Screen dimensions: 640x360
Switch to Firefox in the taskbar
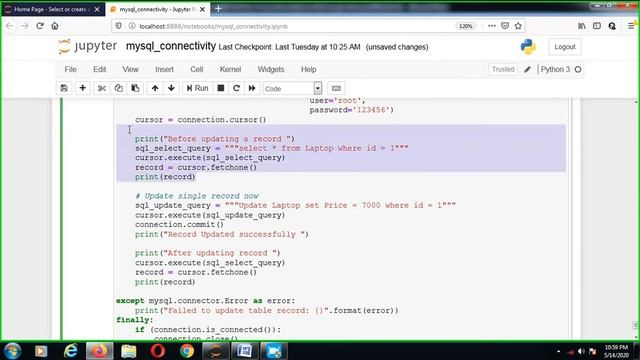pos(99,351)
